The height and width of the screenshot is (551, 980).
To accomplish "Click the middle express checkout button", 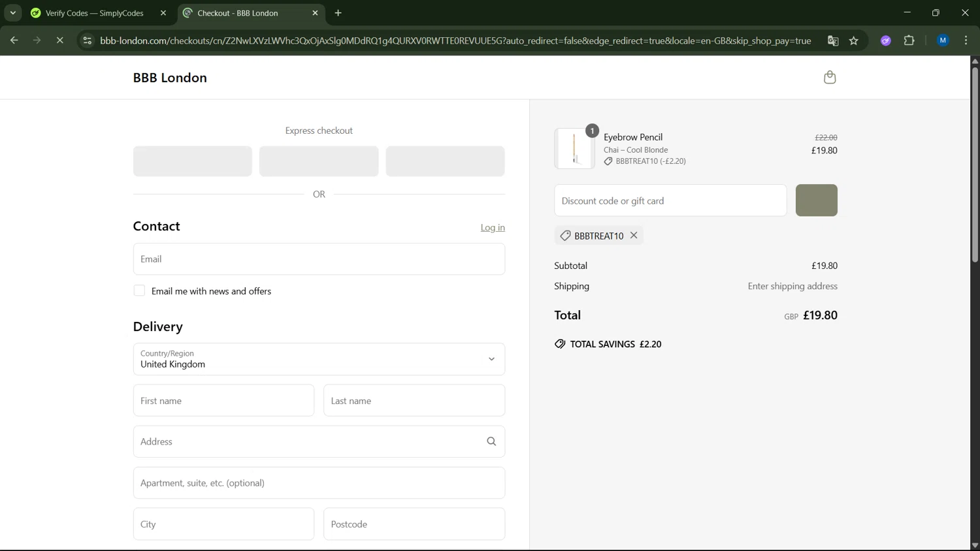I will [319, 161].
